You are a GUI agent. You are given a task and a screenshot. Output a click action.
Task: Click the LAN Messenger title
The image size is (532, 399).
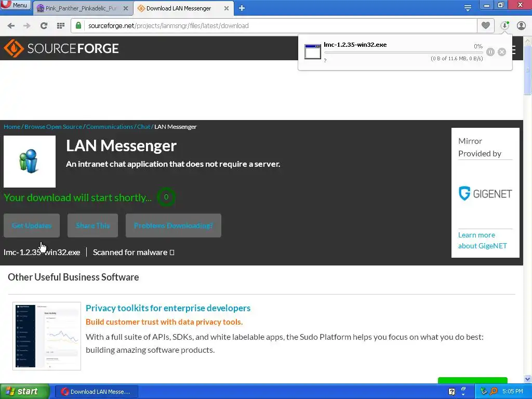[x=121, y=146]
